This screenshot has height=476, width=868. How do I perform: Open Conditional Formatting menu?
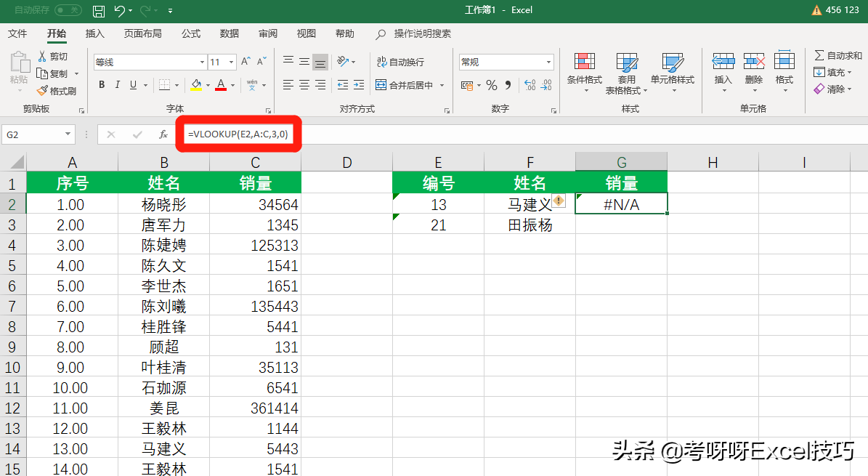[584, 71]
